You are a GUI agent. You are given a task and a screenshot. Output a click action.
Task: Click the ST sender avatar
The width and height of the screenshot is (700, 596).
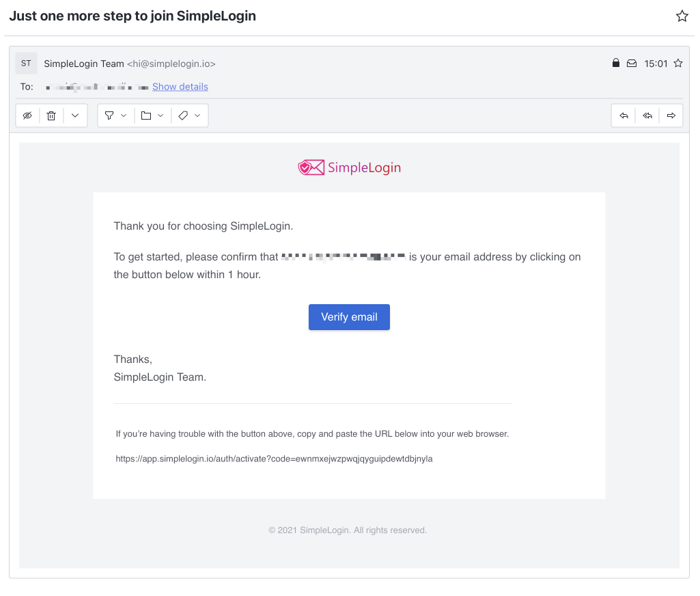click(x=27, y=63)
